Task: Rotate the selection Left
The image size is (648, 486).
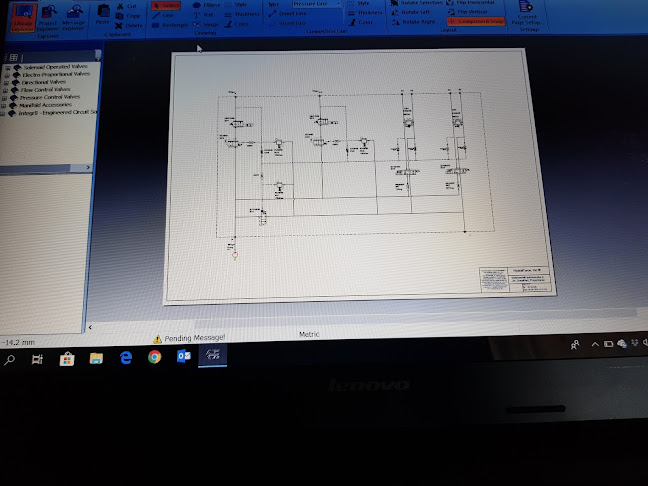Action: [411, 12]
